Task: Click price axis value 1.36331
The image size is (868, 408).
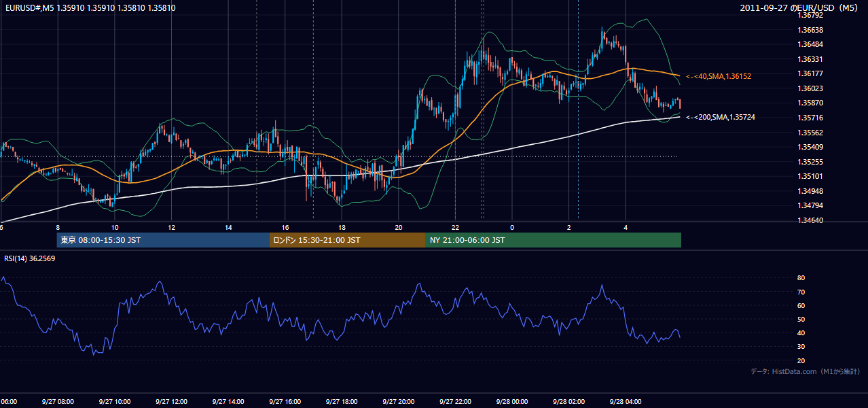Action: pos(811,59)
